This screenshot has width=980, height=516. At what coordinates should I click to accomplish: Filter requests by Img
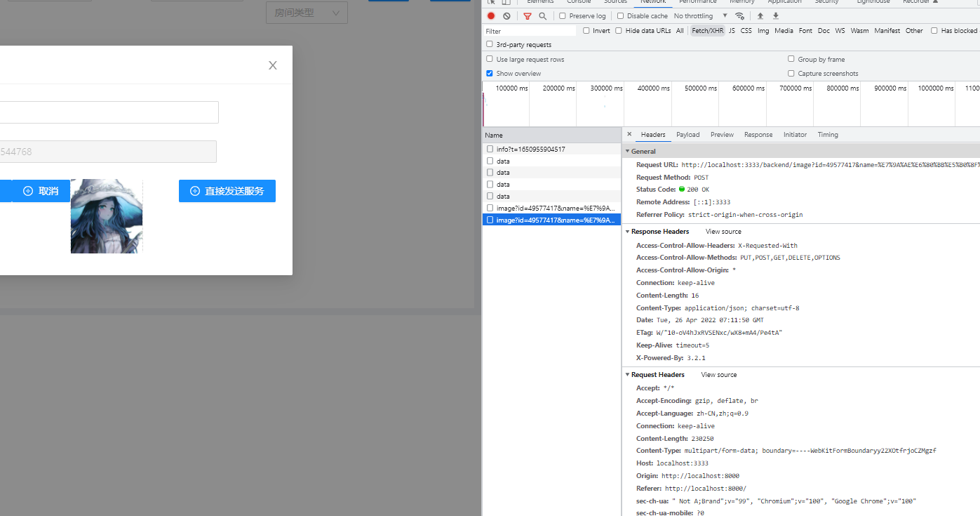(x=763, y=31)
